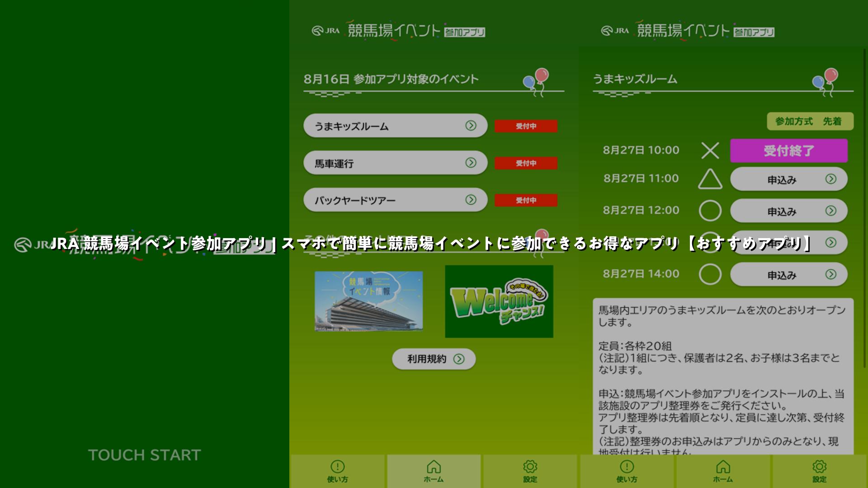Viewport: 868px width, 488px height.
Task: Open the うまキッズルーム event button
Action: pos(395,126)
